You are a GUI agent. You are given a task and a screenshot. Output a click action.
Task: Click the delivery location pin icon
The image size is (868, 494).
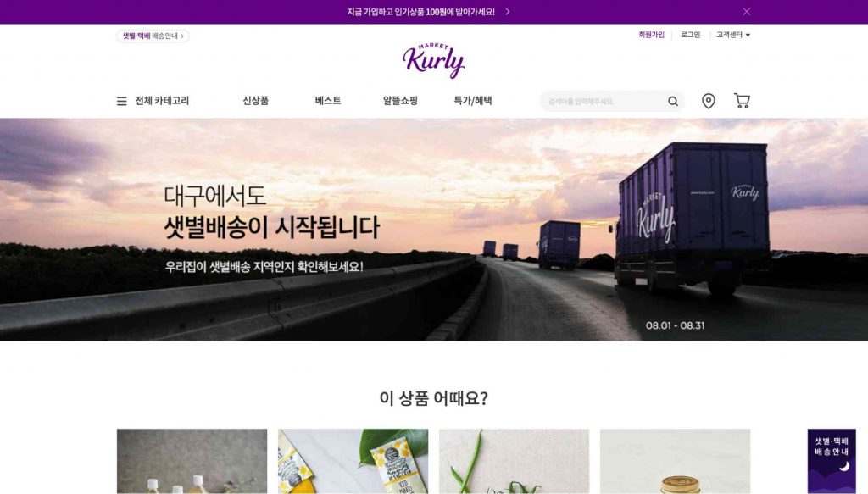coord(708,101)
